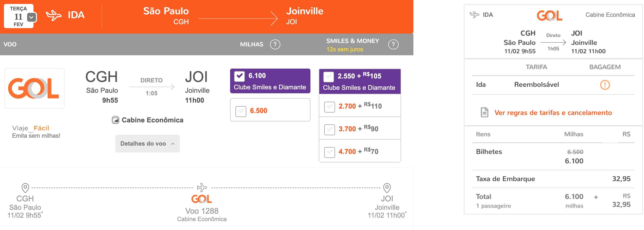Click the large GOL airline logo thumbnail
The width and height of the screenshot is (644, 230).
[x=34, y=88]
